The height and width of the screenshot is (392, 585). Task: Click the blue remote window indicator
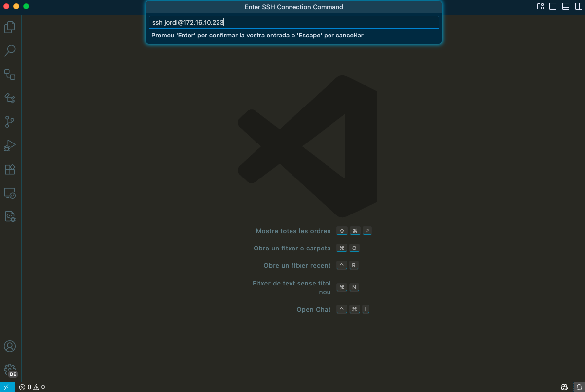[x=7, y=387]
